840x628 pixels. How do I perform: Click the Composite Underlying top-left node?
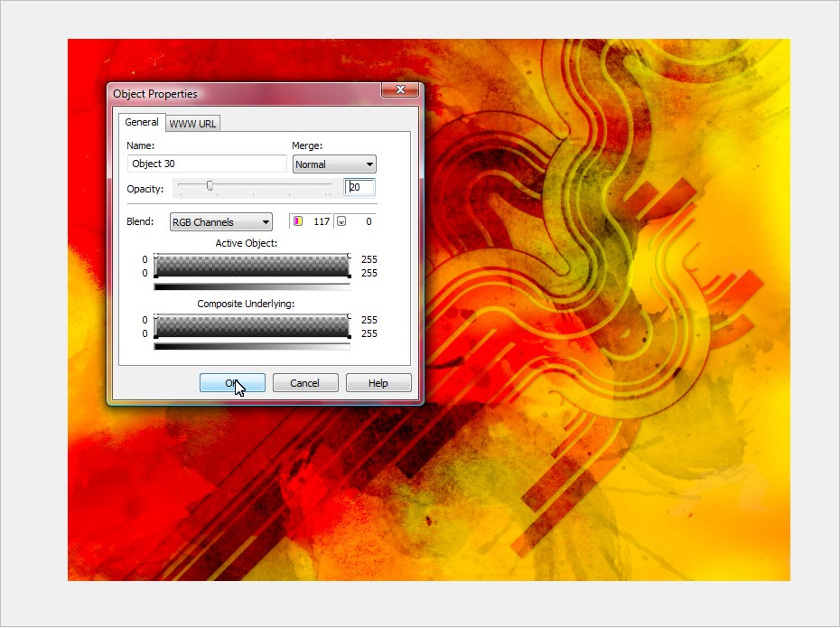156,316
